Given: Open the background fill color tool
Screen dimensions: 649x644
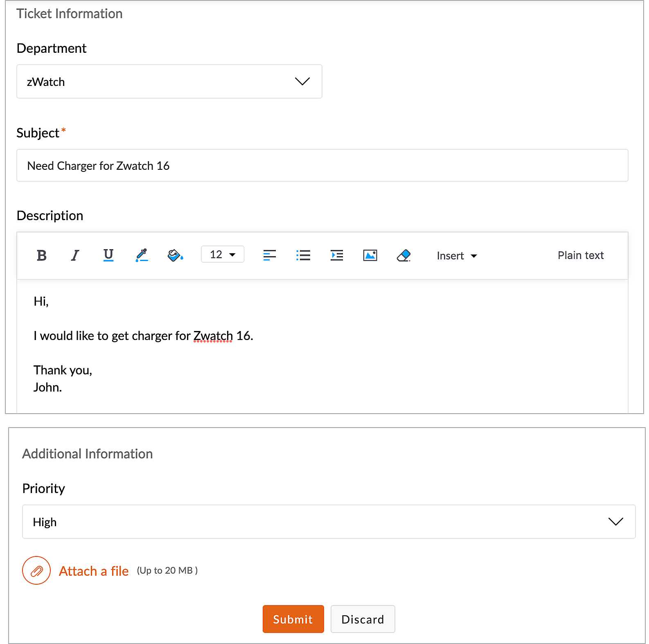Looking at the screenshot, I should point(175,255).
